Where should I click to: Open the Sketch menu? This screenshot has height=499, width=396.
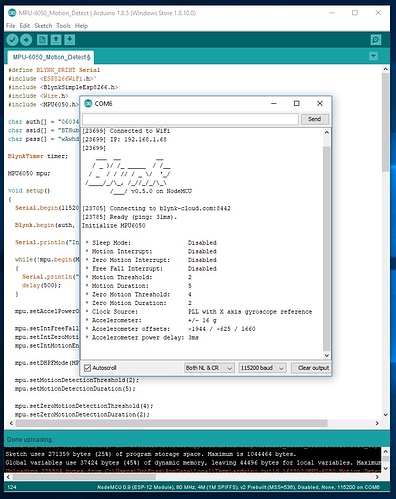[x=43, y=26]
